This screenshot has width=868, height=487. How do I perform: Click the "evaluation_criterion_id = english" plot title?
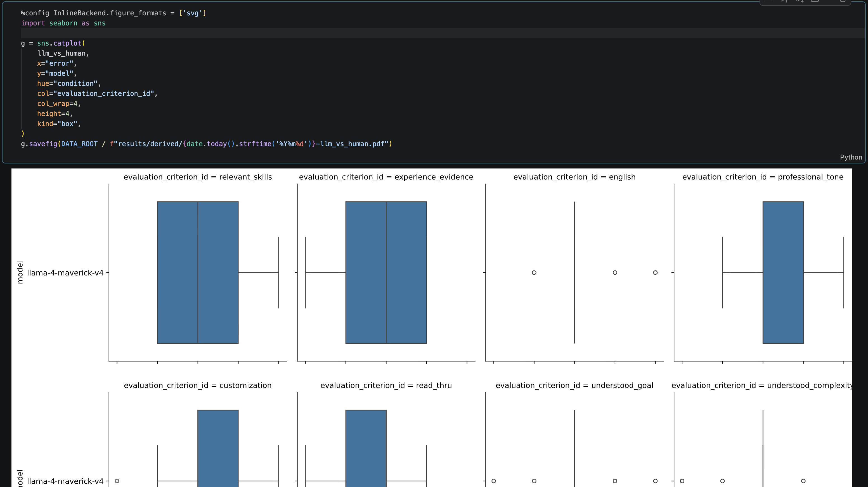click(574, 177)
